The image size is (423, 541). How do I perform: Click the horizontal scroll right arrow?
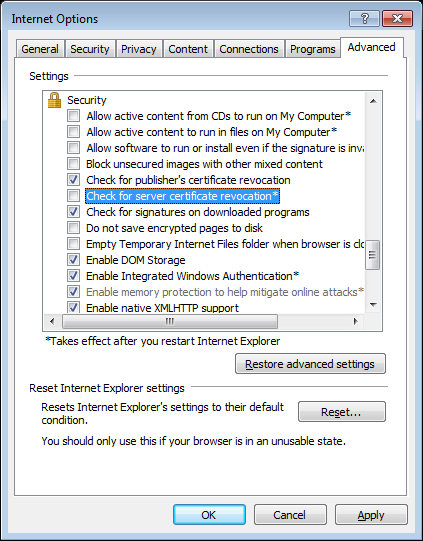click(x=356, y=322)
